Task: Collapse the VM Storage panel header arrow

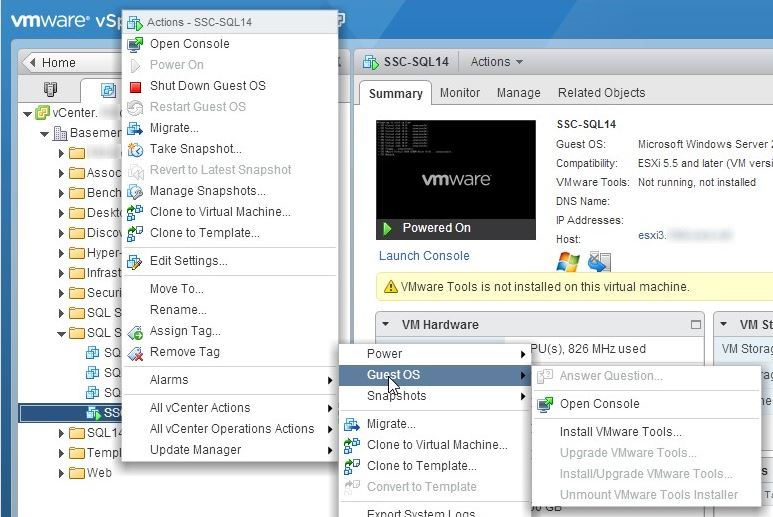Action: (724, 324)
